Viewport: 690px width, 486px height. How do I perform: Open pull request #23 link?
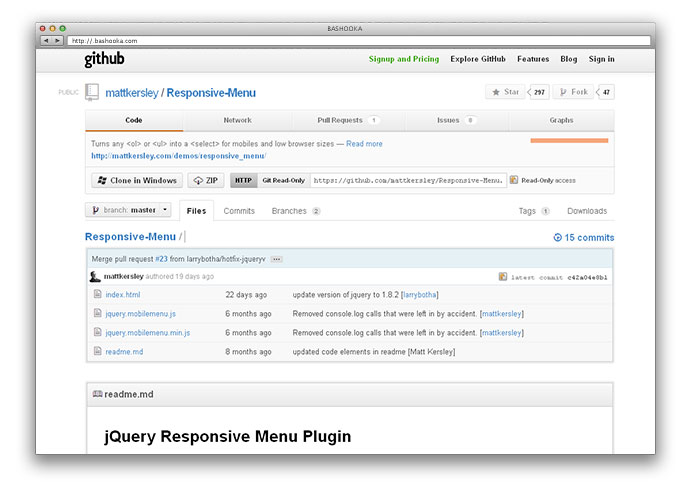161,259
